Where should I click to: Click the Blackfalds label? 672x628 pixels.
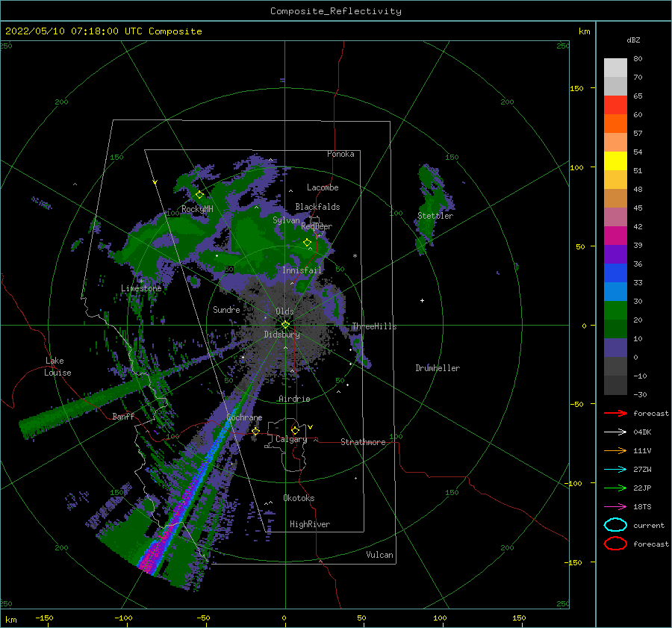click(x=317, y=207)
